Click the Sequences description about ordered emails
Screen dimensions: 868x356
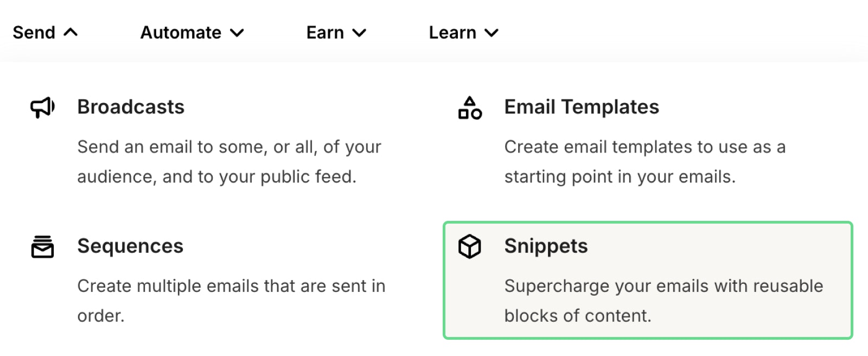231,301
